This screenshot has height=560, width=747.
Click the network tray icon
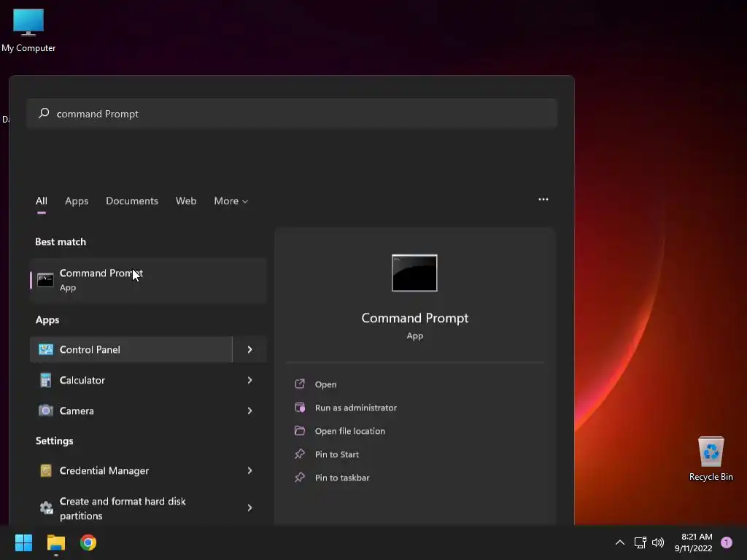coord(640,542)
